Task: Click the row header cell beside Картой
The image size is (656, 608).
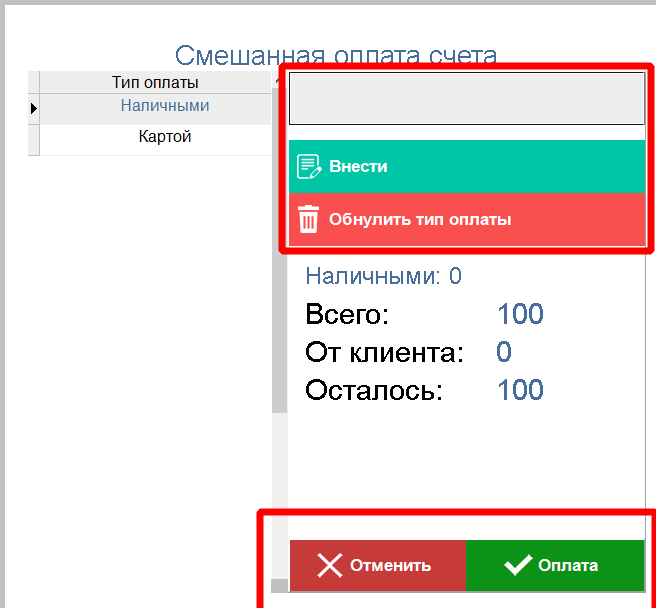Action: [34, 138]
